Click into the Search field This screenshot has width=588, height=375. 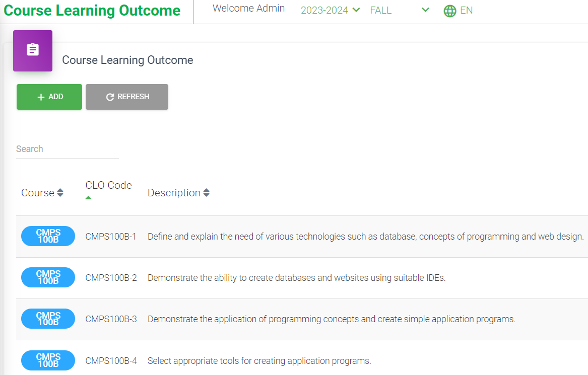click(67, 149)
